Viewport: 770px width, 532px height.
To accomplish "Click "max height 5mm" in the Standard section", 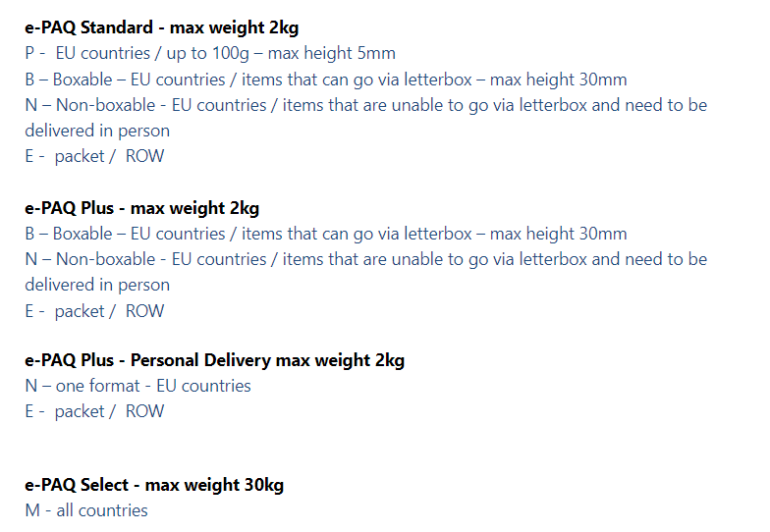I will (x=332, y=53).
